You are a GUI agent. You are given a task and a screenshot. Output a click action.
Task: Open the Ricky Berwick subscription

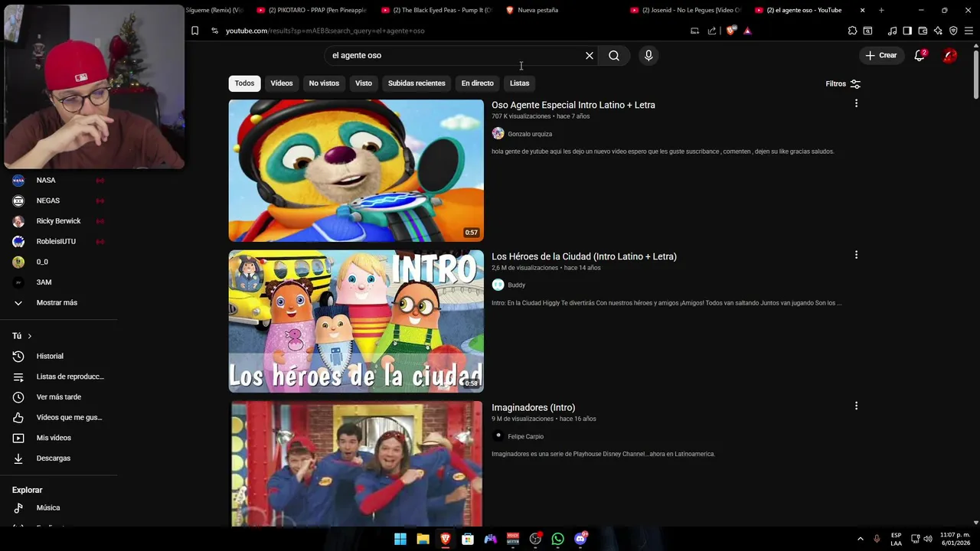point(58,221)
